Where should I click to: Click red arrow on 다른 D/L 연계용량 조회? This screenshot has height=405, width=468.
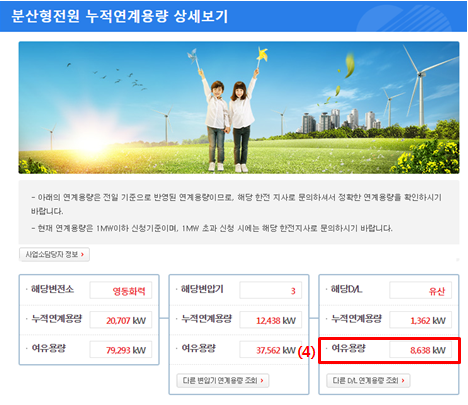pyautogui.click(x=403, y=380)
